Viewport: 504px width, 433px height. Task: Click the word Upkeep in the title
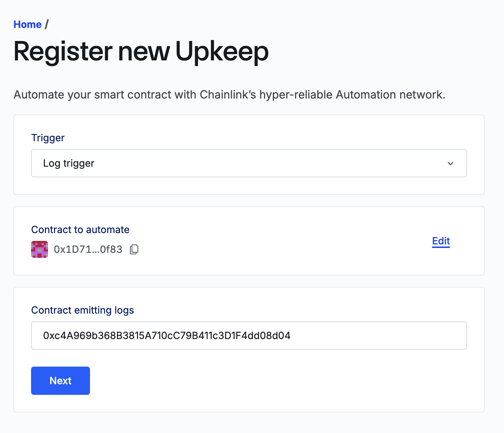222,52
